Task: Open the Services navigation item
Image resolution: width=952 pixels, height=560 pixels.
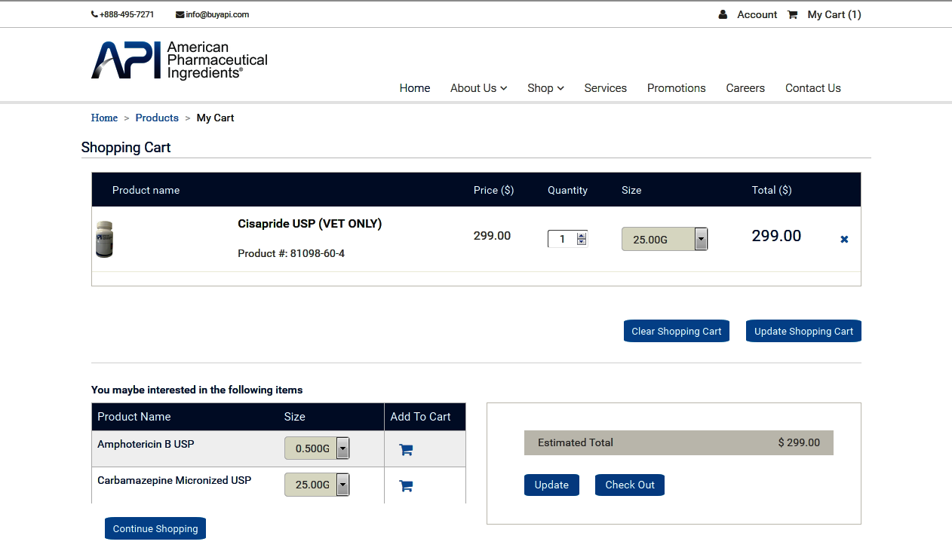Action: tap(606, 88)
